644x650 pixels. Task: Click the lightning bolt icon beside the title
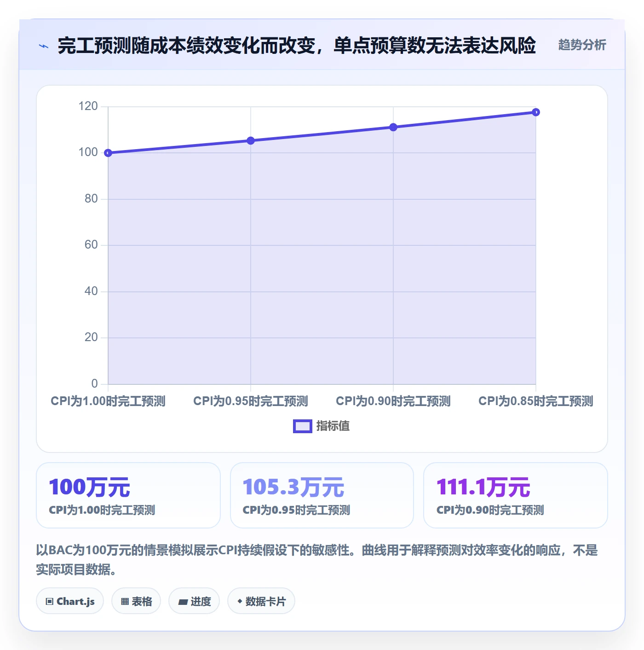coord(44,46)
